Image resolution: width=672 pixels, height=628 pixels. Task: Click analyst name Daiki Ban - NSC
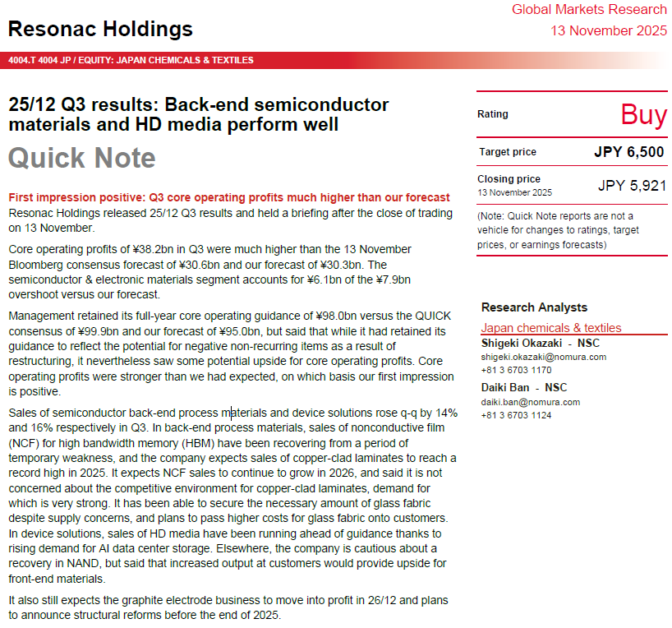click(x=523, y=388)
